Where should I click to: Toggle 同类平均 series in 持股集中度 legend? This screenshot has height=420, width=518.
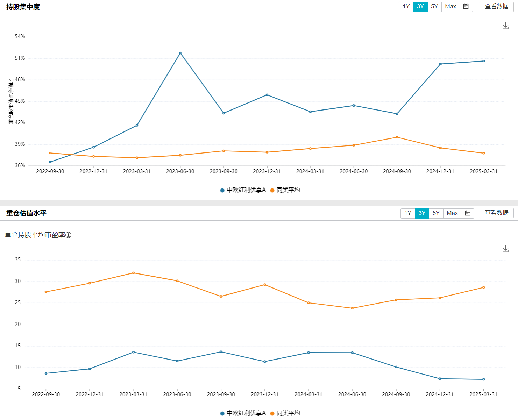(x=285, y=190)
